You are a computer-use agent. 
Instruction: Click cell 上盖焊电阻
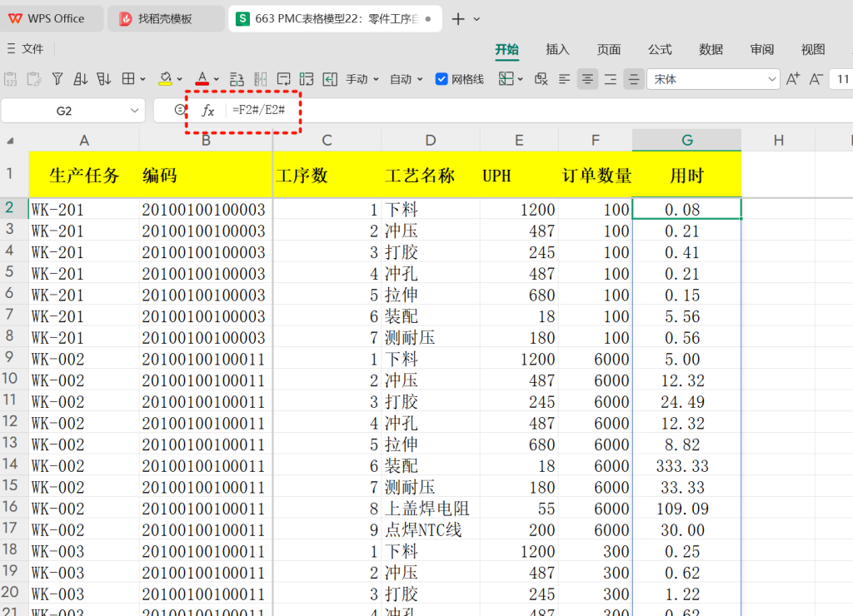[x=431, y=509]
